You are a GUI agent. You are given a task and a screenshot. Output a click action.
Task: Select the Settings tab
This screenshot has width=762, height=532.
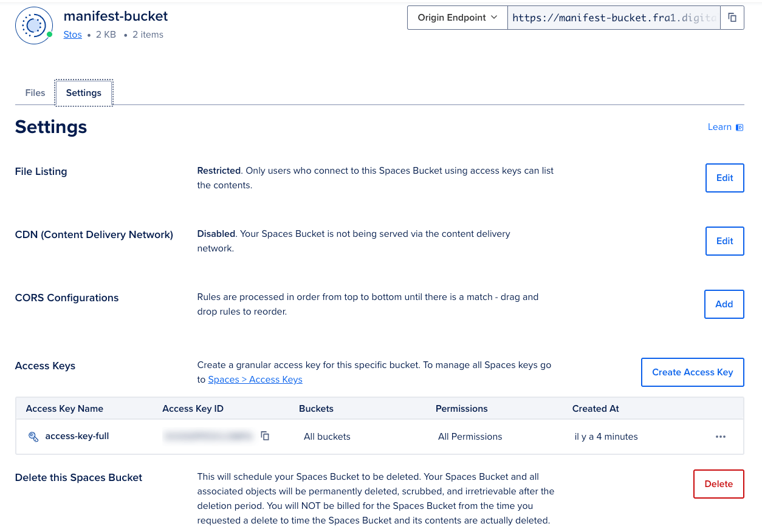click(84, 92)
